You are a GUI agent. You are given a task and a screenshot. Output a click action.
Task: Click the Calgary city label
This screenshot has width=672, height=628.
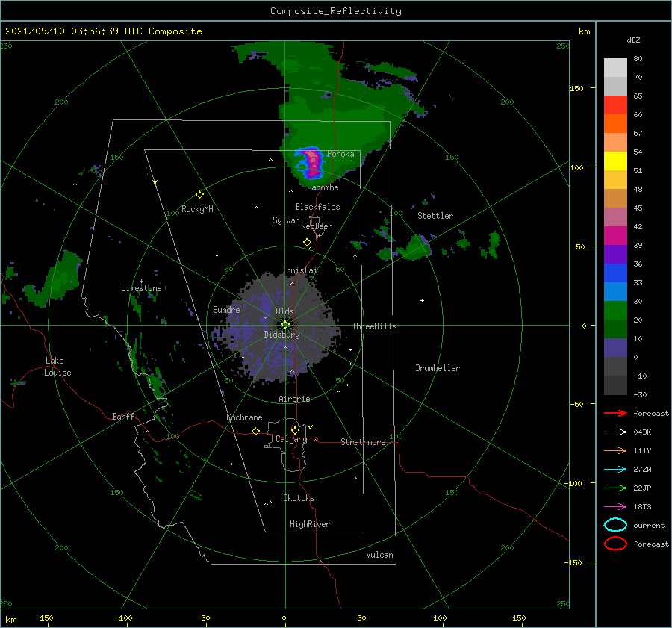coord(291,439)
